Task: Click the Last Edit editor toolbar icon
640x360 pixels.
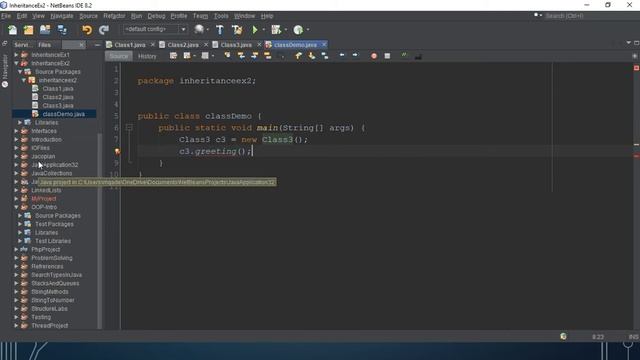Action: (x=173, y=56)
